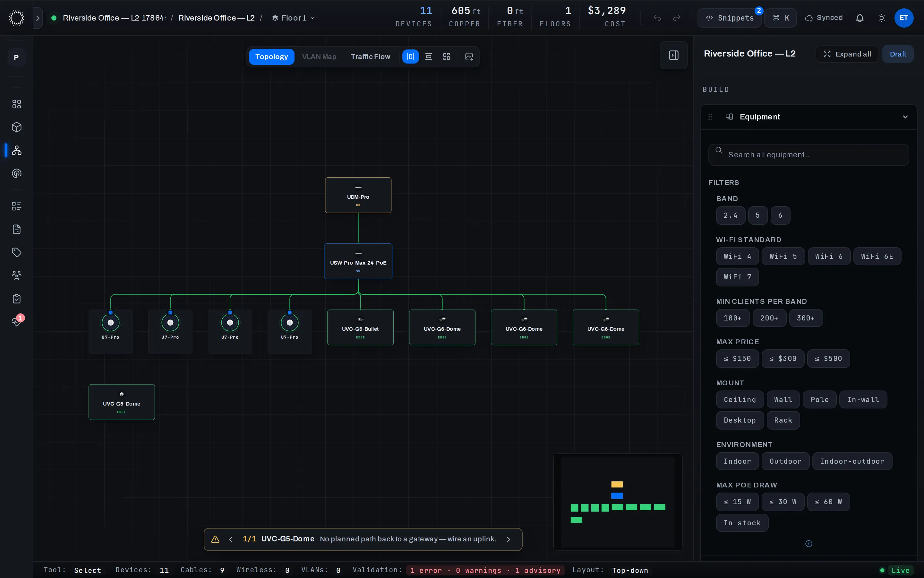
Task: Toggle the Outdoor environment filter
Action: click(785, 461)
